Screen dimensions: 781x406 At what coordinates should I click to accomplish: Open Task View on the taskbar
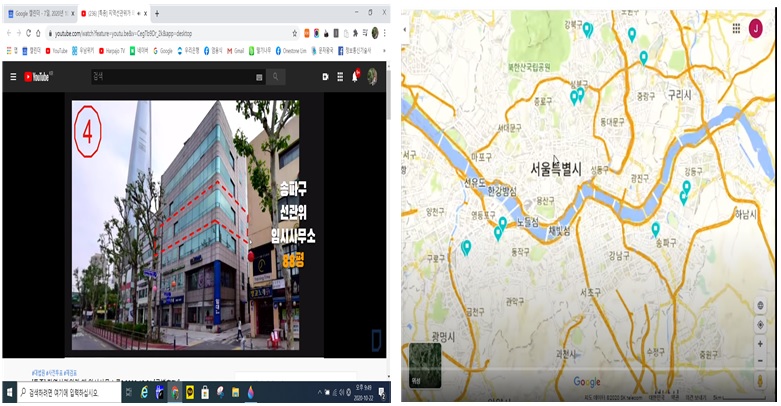(129, 393)
